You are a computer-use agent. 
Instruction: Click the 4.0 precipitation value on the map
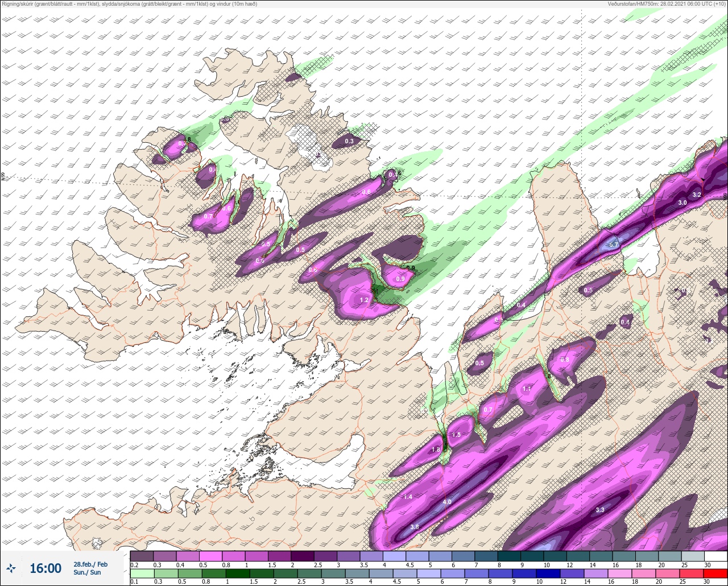point(447,502)
